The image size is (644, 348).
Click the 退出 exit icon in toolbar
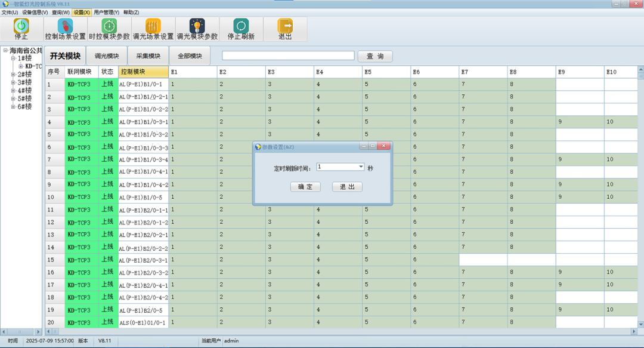coord(285,26)
